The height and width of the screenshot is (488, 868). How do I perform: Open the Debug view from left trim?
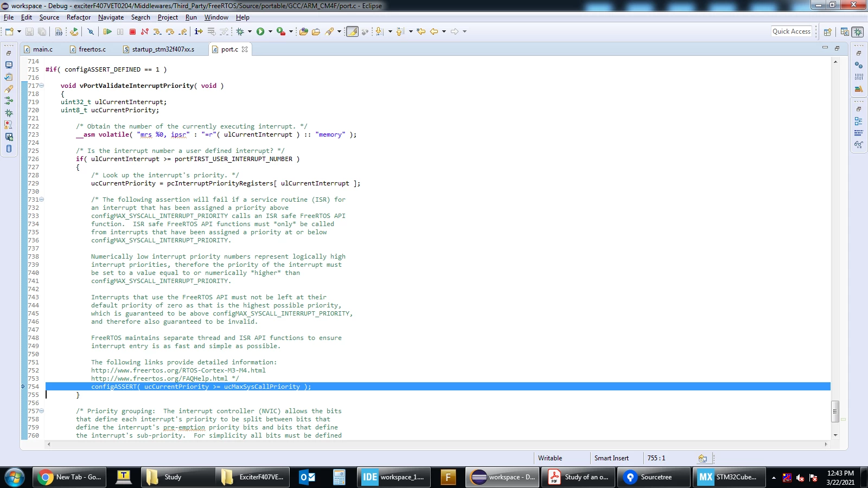pyautogui.click(x=9, y=113)
